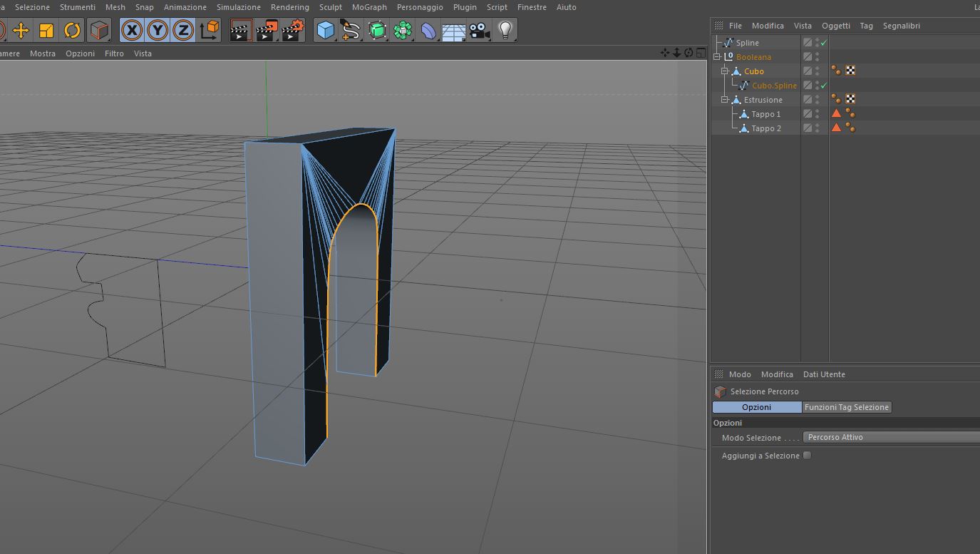Enable Aggiungi a Selezione checkbox
980x554 pixels.
point(807,455)
